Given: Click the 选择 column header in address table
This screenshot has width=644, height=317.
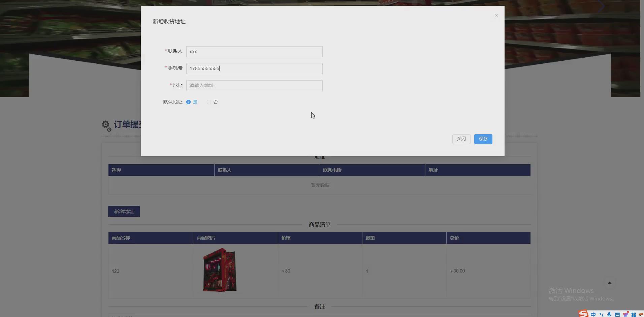Looking at the screenshot, I should click(x=161, y=170).
